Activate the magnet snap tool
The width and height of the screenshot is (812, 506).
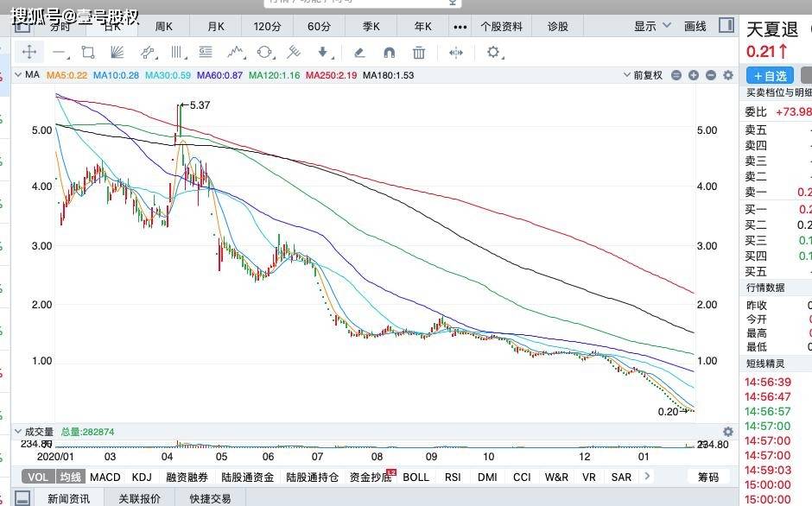pyautogui.click(x=390, y=52)
